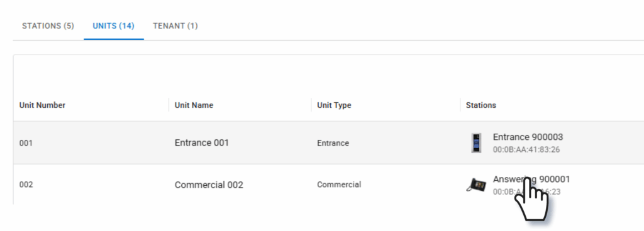Click the Stations column header
The image size is (644, 231).
[x=481, y=105]
